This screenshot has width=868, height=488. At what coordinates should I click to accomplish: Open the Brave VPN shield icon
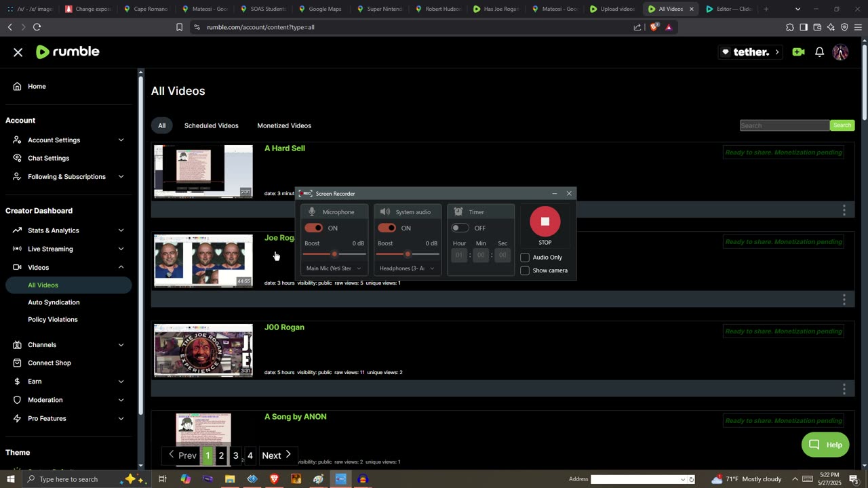click(x=844, y=27)
